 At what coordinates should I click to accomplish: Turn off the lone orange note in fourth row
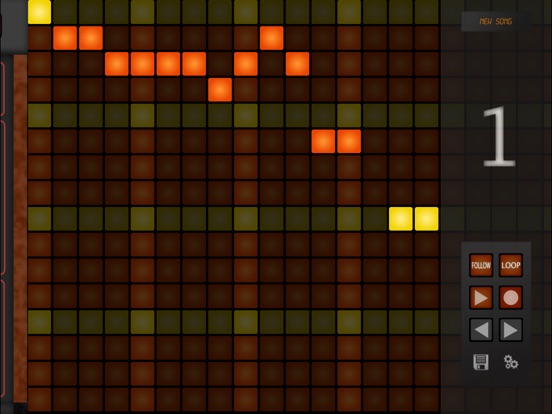pos(220,90)
